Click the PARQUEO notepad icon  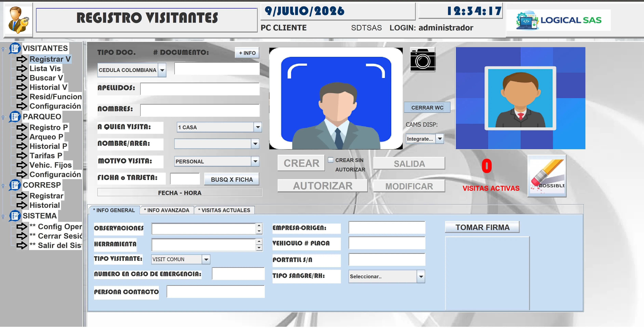pos(15,117)
